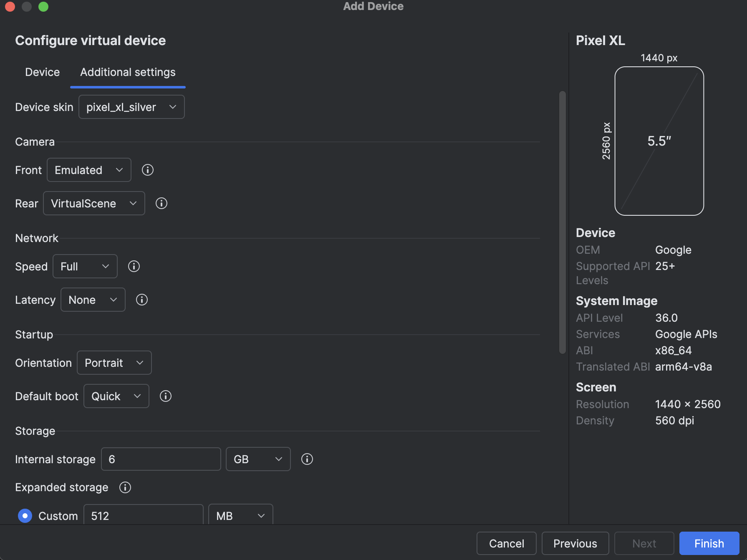Go back with the Previous button
Viewport: 747px width, 560px height.
tap(575, 543)
